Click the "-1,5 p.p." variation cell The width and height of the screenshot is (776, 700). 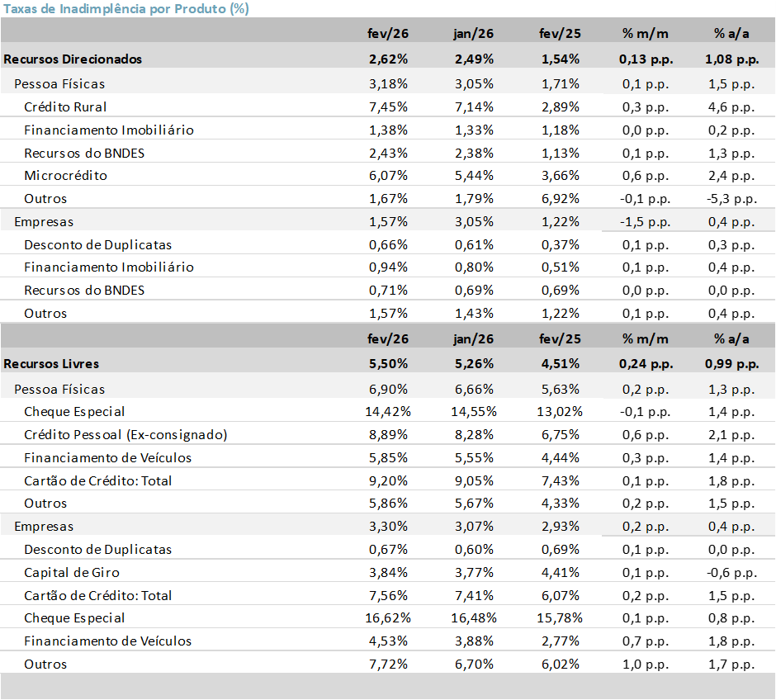pos(645,221)
